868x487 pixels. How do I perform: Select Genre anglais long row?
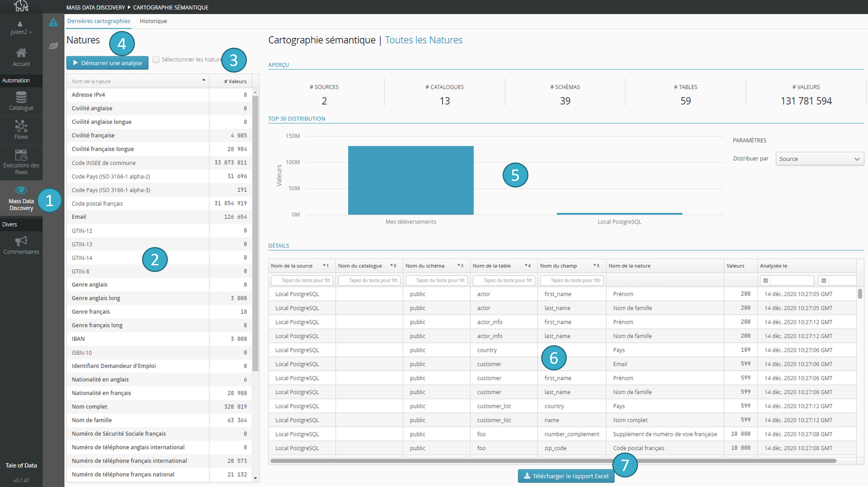coord(159,298)
